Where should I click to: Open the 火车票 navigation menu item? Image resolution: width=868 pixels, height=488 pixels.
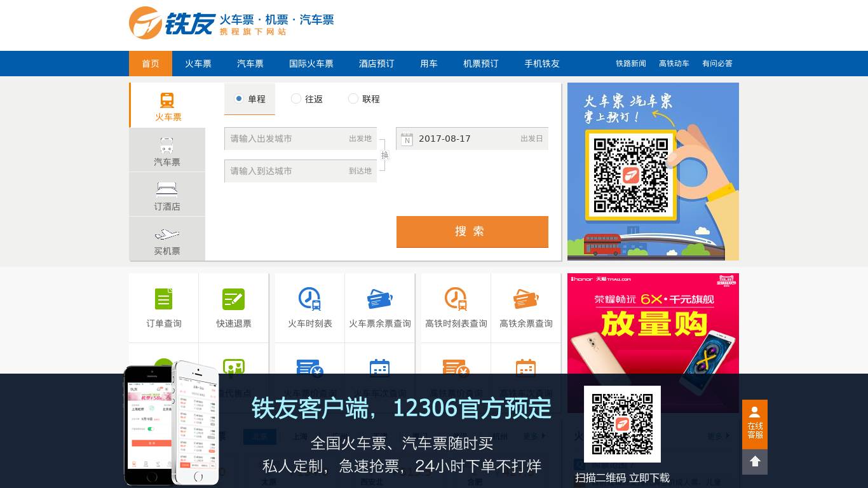click(x=198, y=64)
